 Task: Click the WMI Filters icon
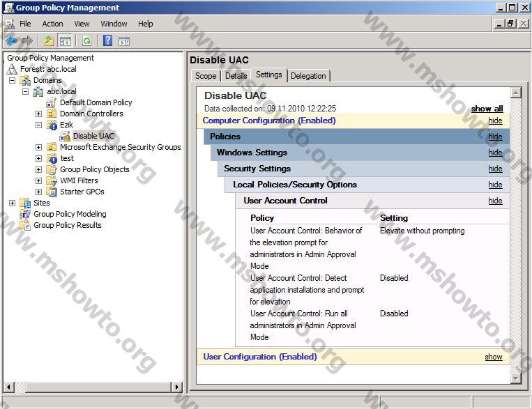pyautogui.click(x=51, y=180)
